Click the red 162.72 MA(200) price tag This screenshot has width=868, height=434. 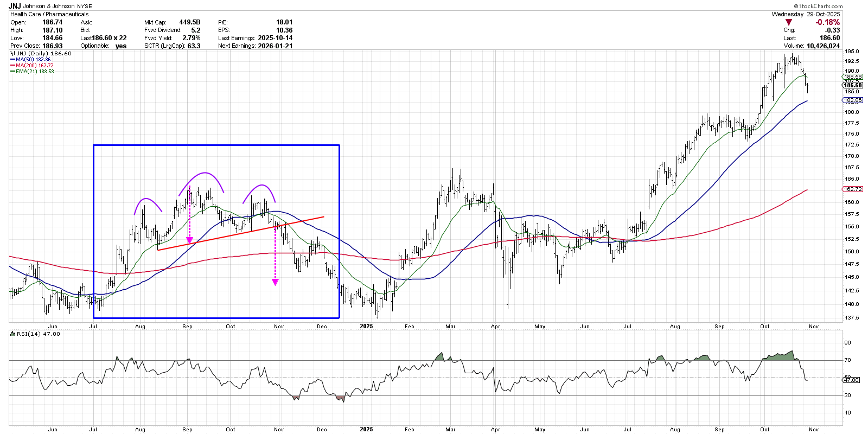(x=852, y=189)
